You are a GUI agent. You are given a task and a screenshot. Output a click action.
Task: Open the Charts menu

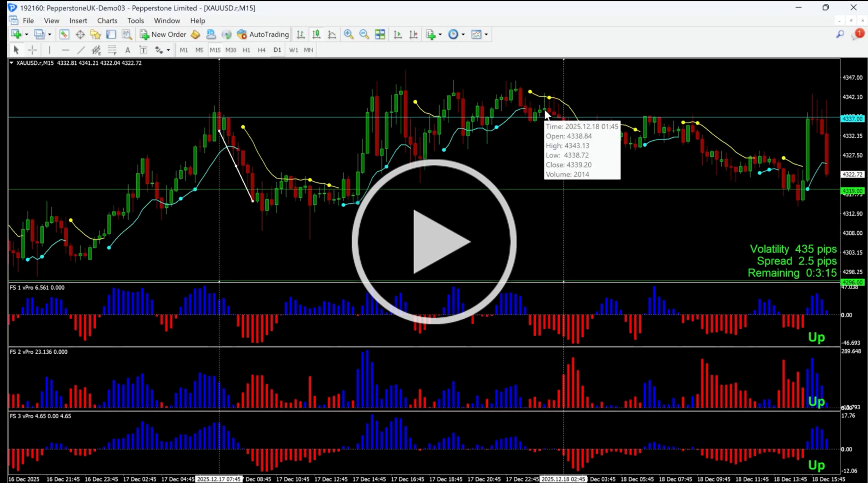pos(107,21)
